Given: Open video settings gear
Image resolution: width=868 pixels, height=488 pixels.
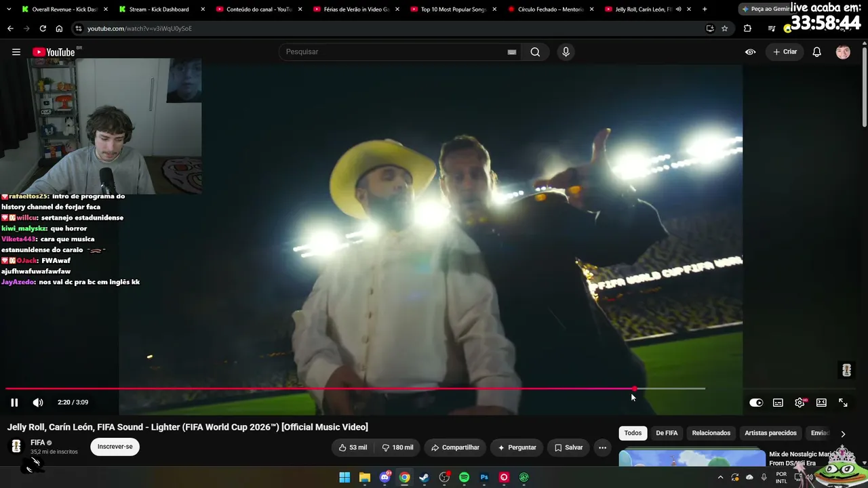Looking at the screenshot, I should (800, 403).
